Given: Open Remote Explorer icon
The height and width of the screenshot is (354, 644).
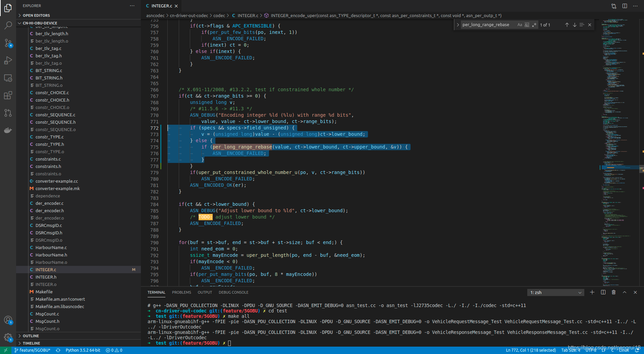Looking at the screenshot, I should [x=8, y=78].
